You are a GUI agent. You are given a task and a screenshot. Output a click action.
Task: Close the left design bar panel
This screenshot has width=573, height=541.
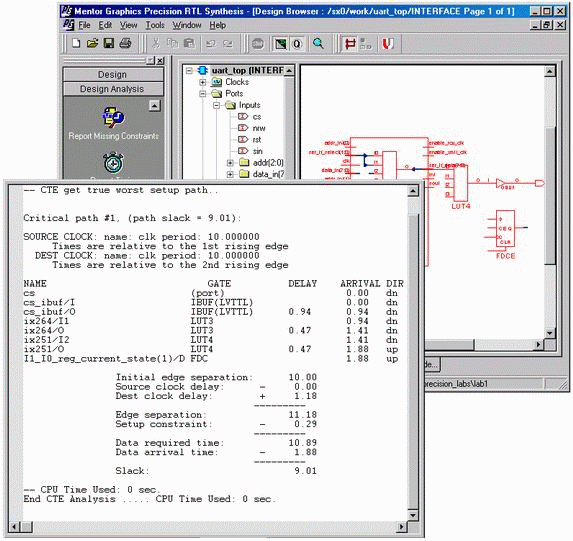pyautogui.click(x=160, y=61)
